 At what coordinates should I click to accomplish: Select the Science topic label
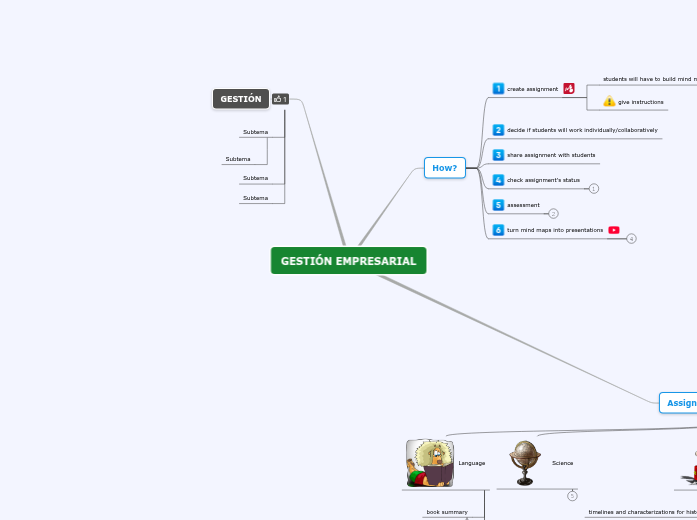pos(562,463)
